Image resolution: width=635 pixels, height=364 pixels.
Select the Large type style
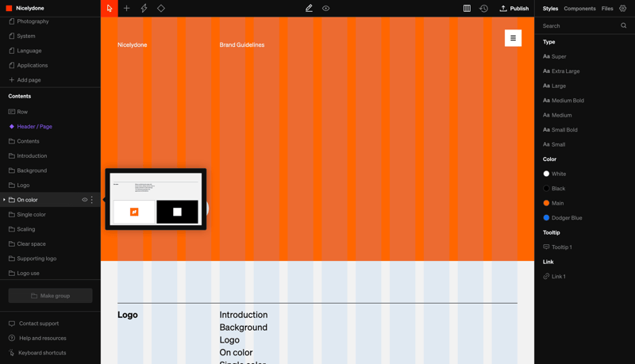554,86
